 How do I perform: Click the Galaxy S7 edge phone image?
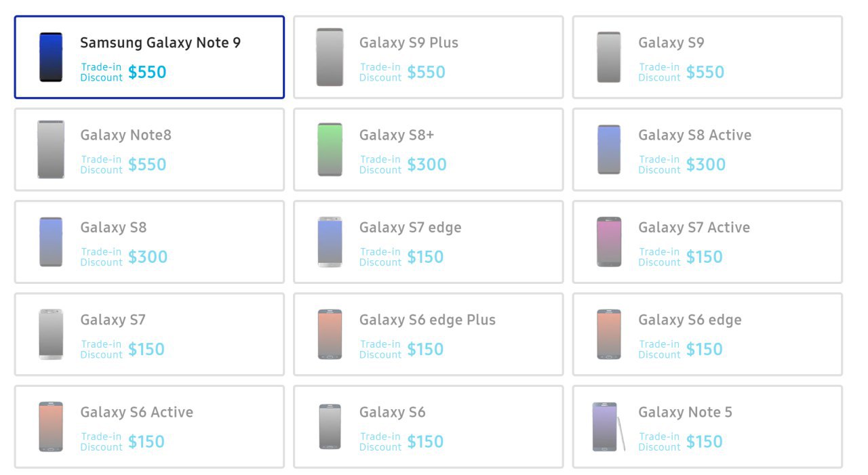tap(330, 242)
